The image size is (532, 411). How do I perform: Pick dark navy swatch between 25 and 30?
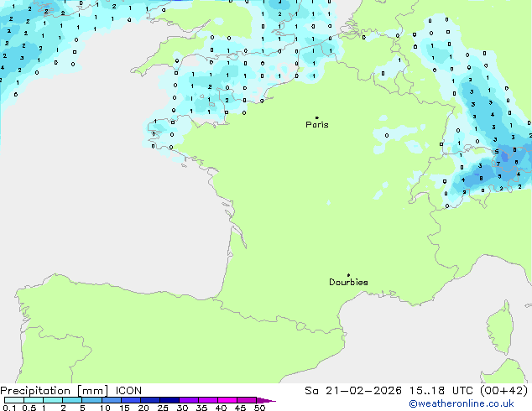[x=170, y=400]
